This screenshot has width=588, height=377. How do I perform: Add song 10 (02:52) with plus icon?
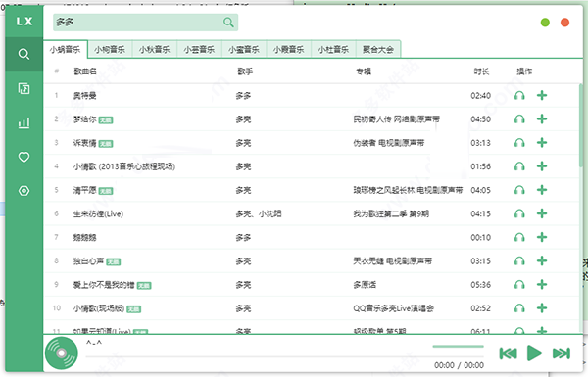pos(542,308)
